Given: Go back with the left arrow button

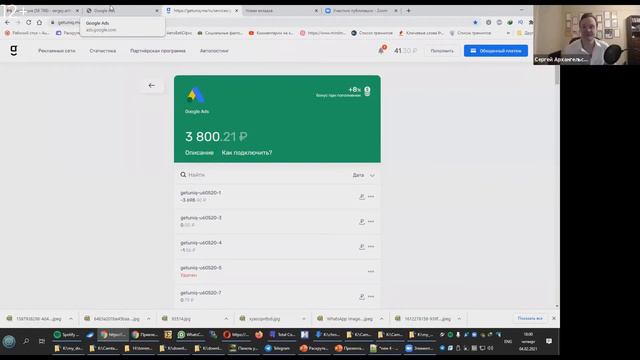Looking at the screenshot, I should pyautogui.click(x=152, y=85).
